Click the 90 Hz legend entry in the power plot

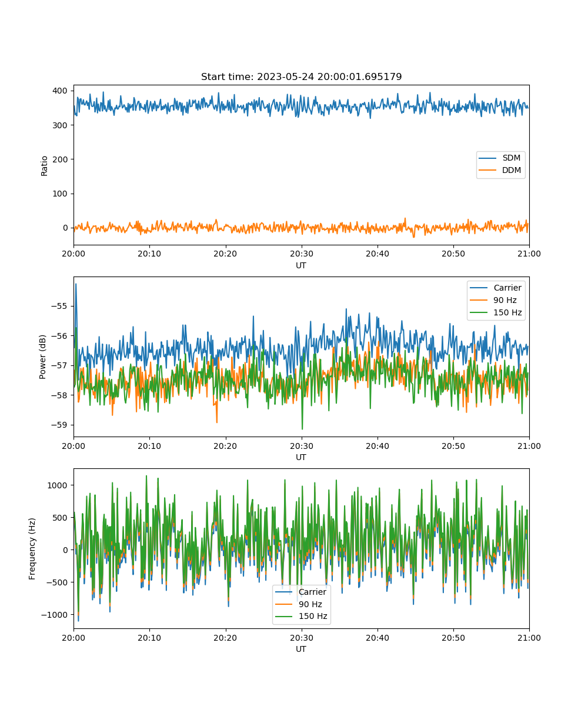coord(495,300)
